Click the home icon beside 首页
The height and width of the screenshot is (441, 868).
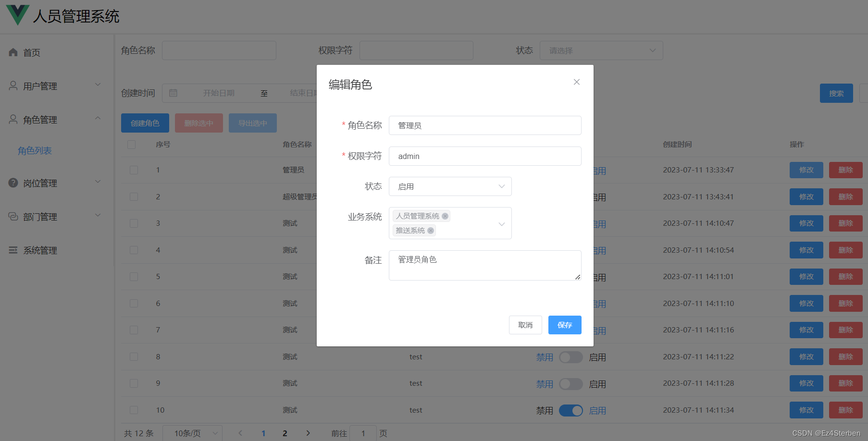tap(13, 52)
